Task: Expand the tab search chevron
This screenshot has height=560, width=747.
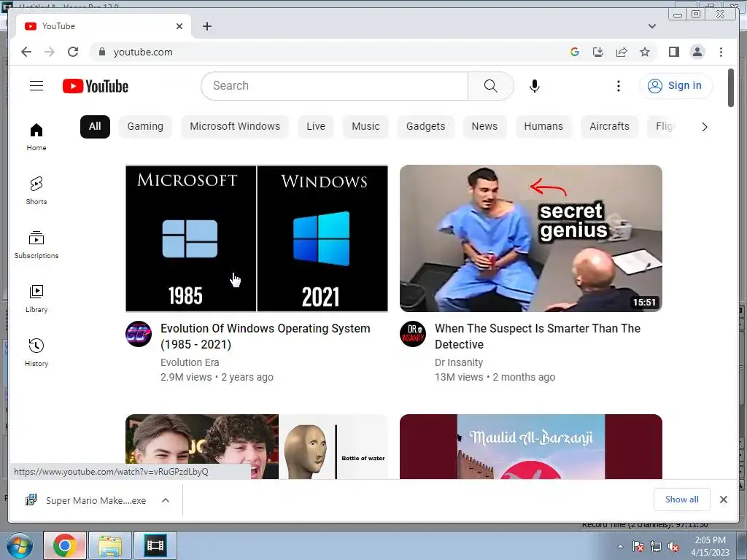Action: coord(652,26)
